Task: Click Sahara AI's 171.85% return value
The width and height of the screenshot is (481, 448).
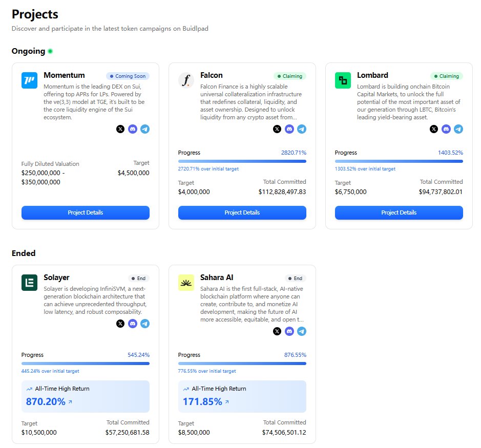Action: [202, 402]
